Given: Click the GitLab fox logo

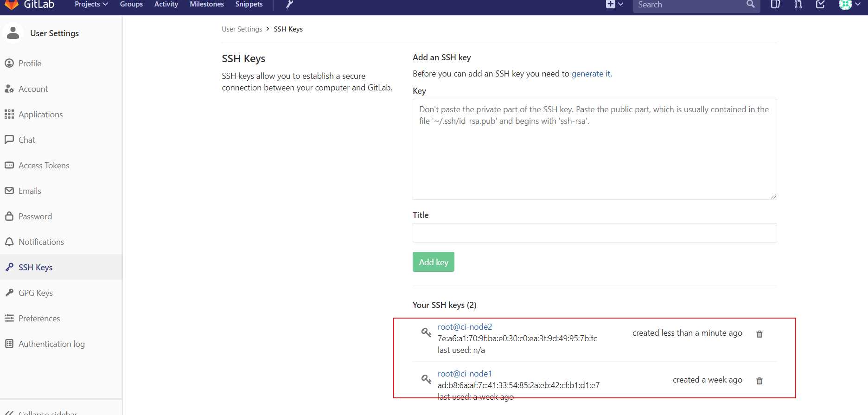Looking at the screenshot, I should point(11,5).
